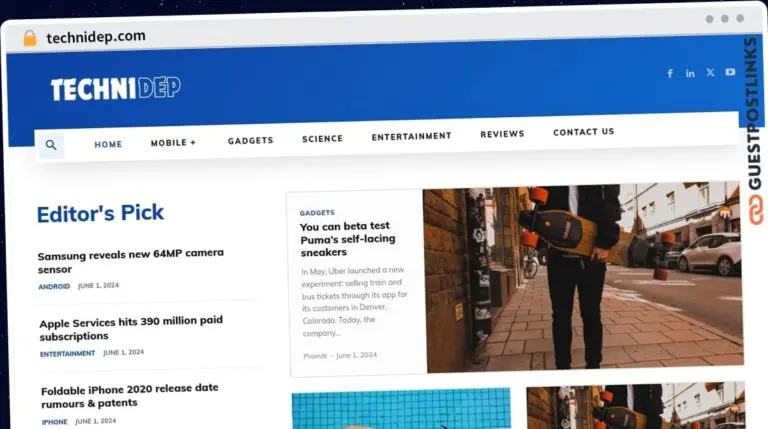Open 'Foldable iPhone 2020 release date rumours' article
The width and height of the screenshot is (768, 429).
[130, 396]
